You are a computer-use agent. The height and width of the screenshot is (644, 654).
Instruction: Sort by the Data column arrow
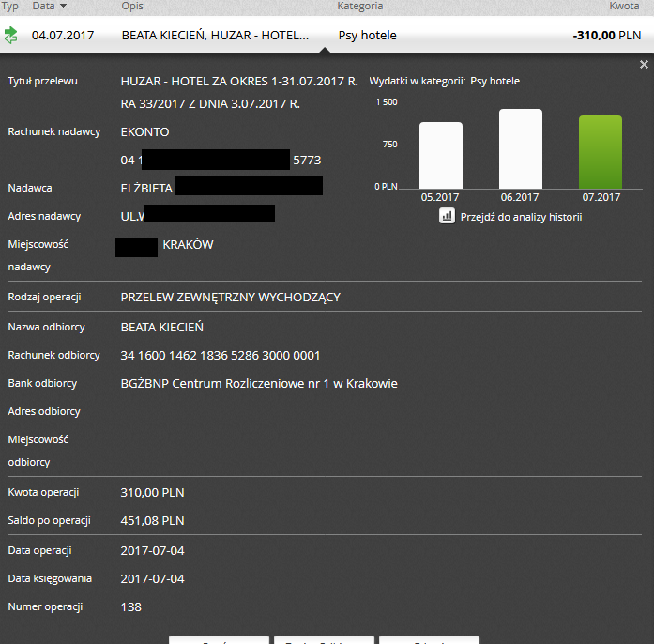63,6
